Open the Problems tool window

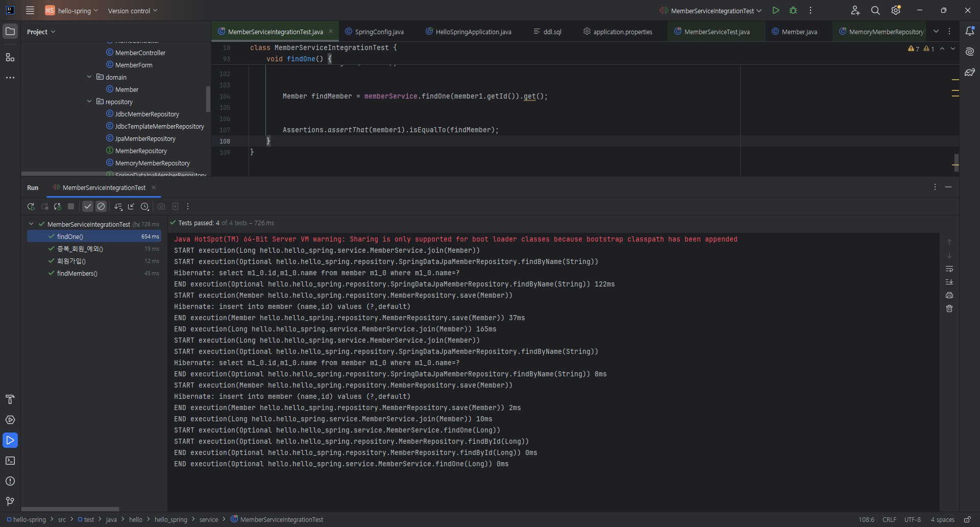(10, 481)
